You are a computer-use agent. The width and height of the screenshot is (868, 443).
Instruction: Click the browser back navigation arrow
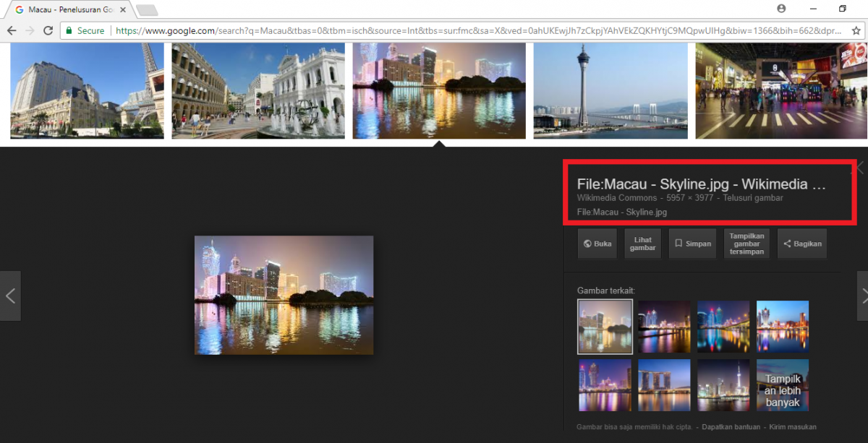12,30
